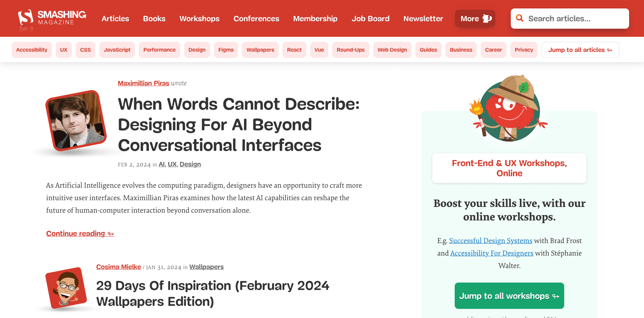The height and width of the screenshot is (318, 644).
Task: Click the UX tag under article date
Action: (x=172, y=164)
